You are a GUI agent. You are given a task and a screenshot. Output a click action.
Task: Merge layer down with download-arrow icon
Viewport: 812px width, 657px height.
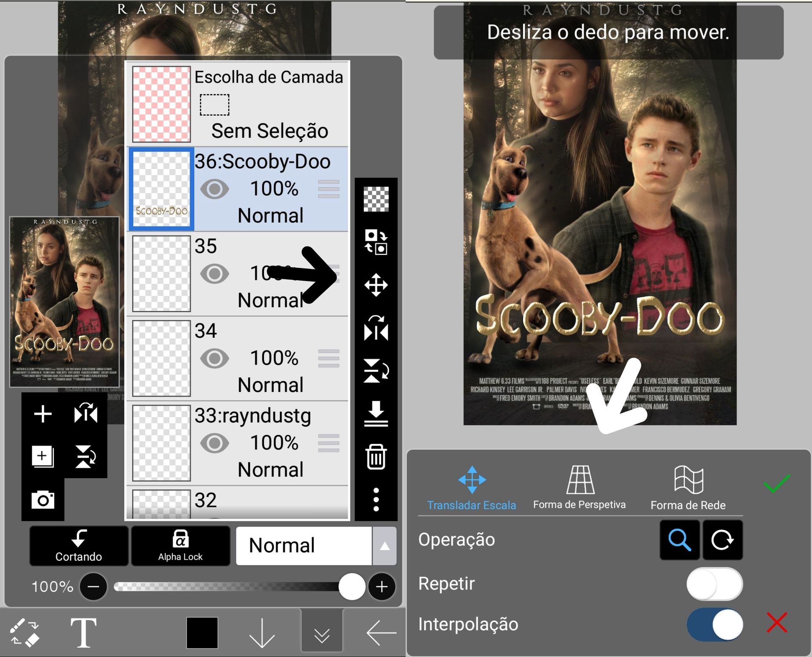[x=376, y=413]
